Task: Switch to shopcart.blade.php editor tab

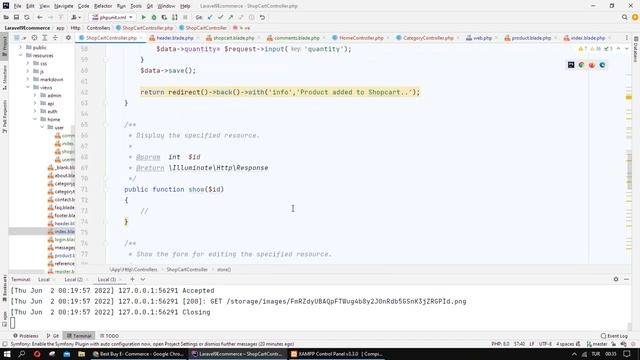Action: coord(233,38)
